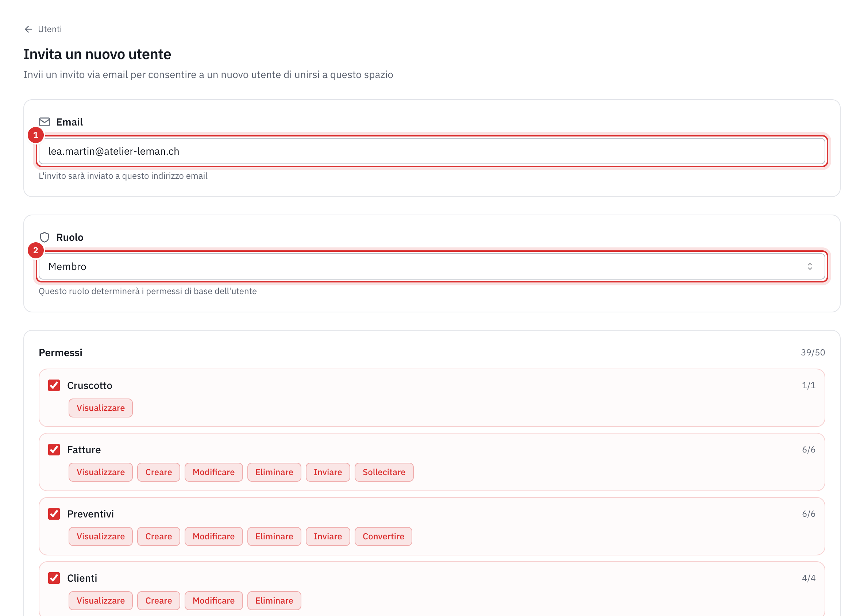This screenshot has height=616, width=864.
Task: Uncheck the Preventivi permission checkbox
Action: click(54, 513)
